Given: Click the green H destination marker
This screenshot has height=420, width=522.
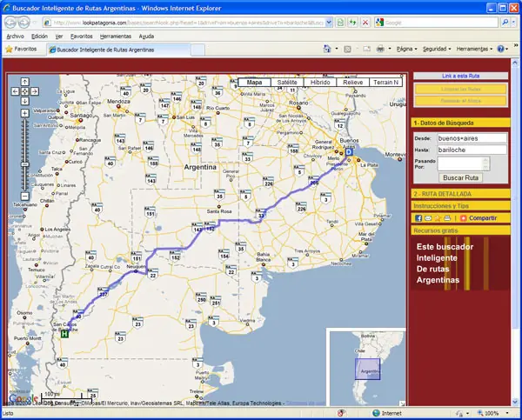Looking at the screenshot, I should (x=64, y=334).
